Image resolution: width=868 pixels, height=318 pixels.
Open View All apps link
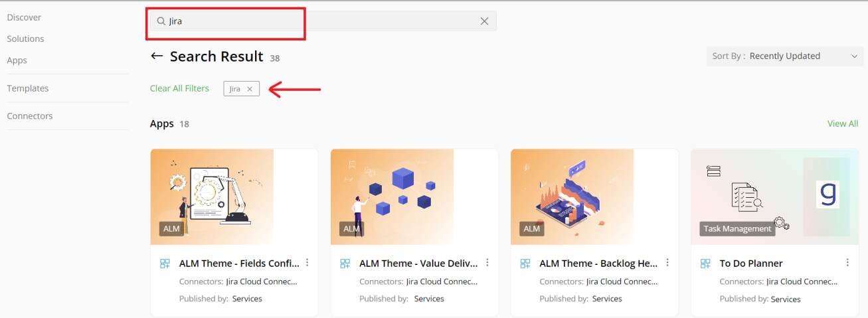(x=843, y=123)
